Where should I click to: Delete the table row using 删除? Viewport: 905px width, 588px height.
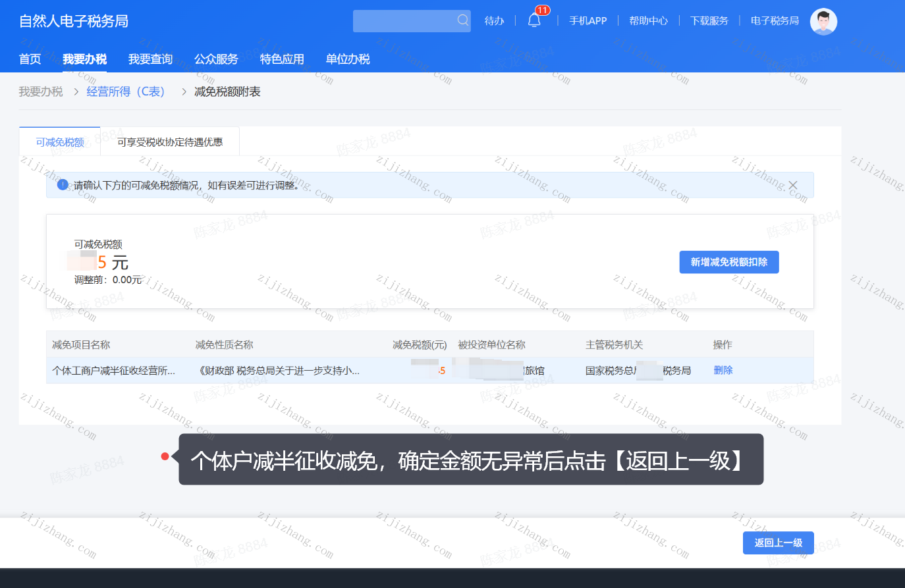pos(723,370)
